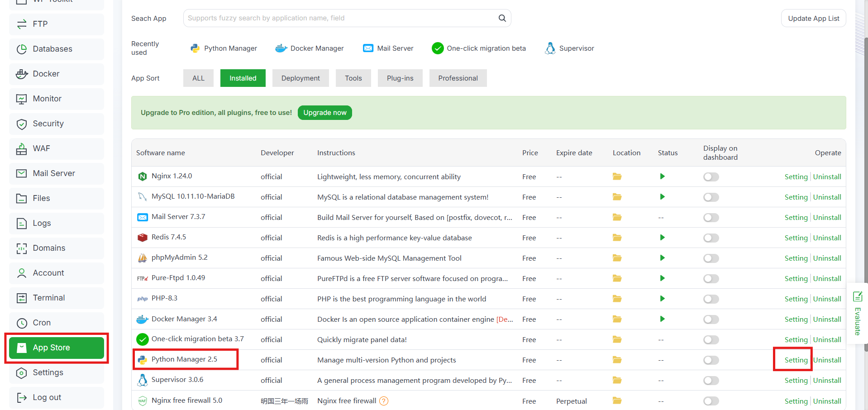Log out of the panel
The image size is (868, 410).
[57, 397]
